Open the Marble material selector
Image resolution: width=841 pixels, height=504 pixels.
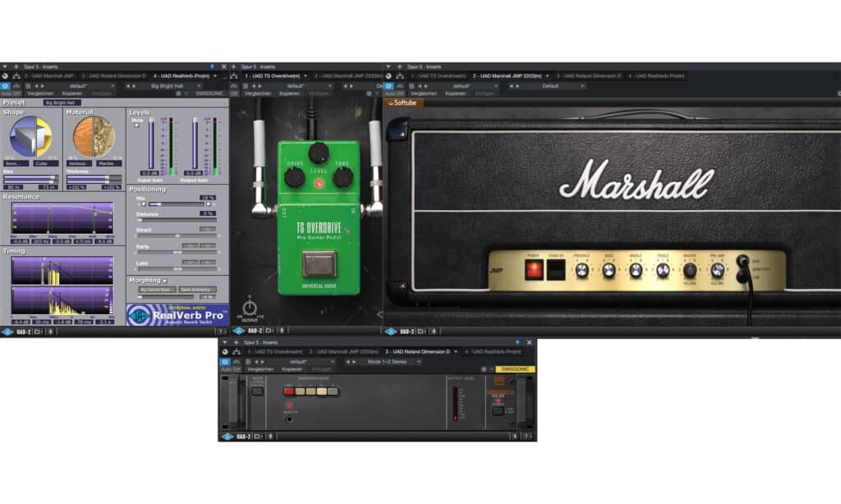[x=109, y=163]
